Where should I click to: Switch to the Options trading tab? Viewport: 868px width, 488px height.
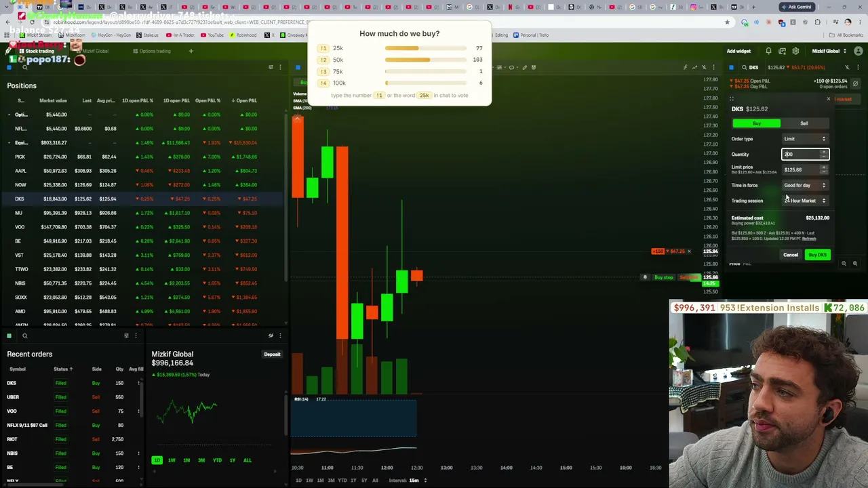pyautogui.click(x=152, y=51)
